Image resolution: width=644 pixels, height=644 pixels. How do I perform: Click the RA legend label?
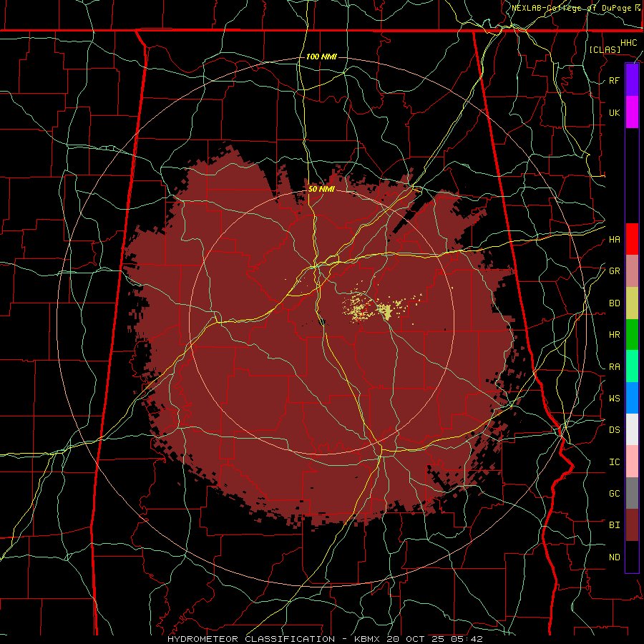click(x=614, y=367)
